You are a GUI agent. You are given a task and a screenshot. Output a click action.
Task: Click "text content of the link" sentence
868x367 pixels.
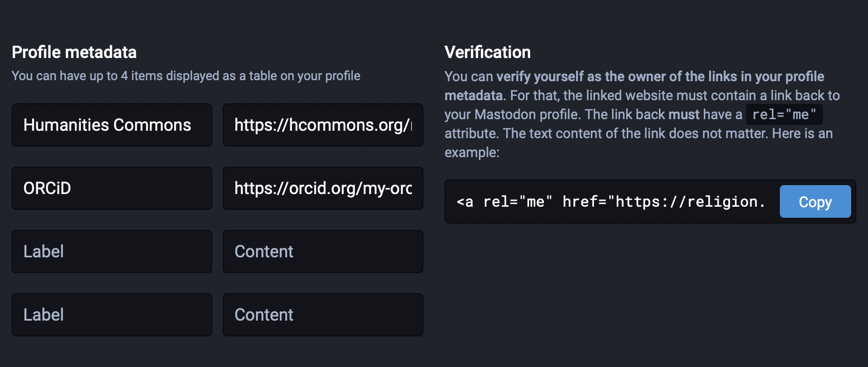click(597, 133)
